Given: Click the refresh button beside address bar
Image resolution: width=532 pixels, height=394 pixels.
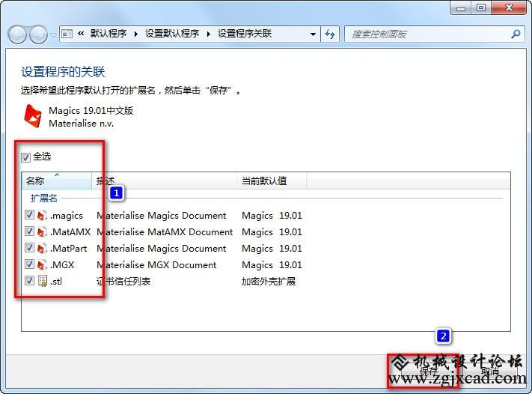Looking at the screenshot, I should (330, 34).
